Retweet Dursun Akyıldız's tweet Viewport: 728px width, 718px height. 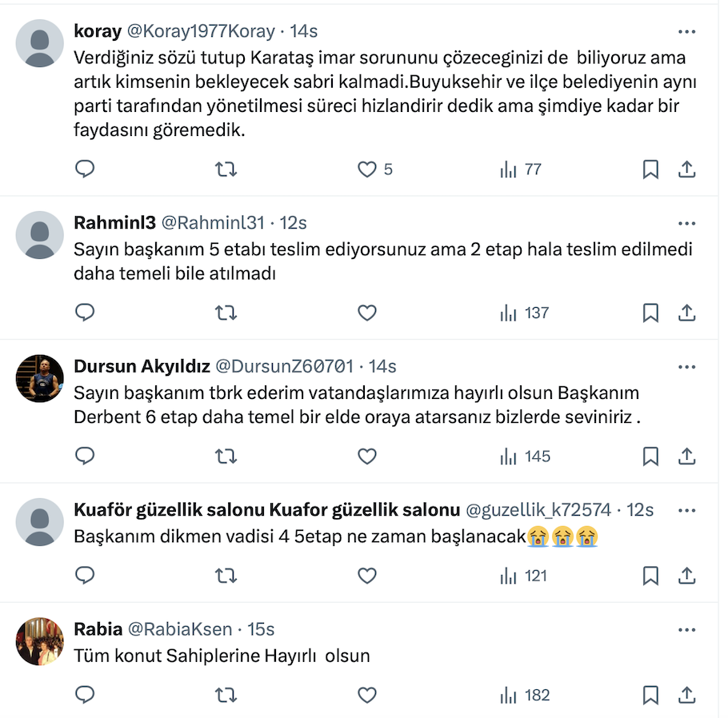226,457
